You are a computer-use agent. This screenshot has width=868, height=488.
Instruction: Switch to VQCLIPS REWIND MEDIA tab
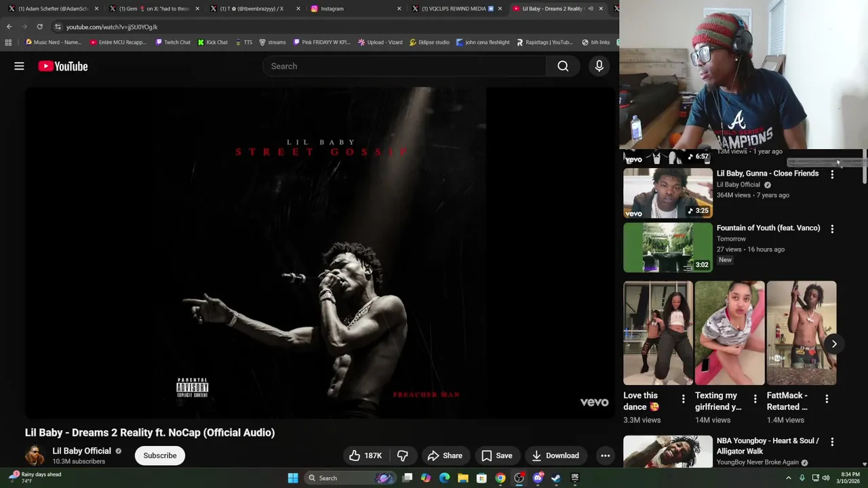point(456,9)
